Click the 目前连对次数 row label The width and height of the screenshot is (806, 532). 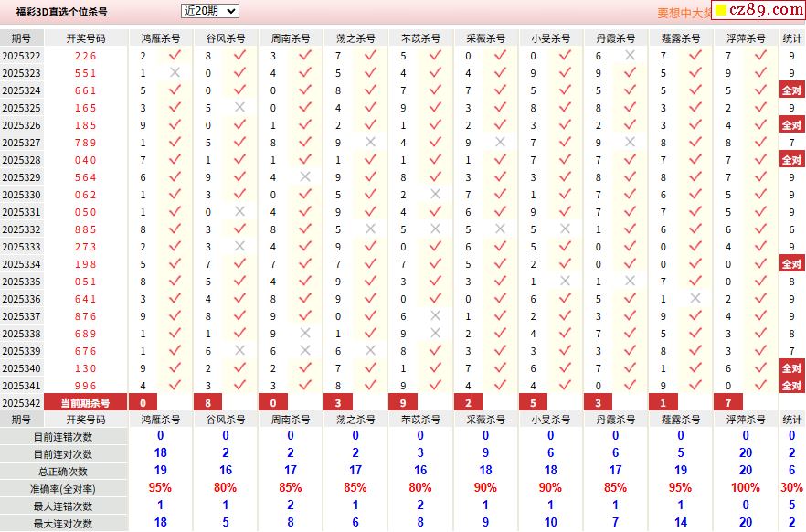pos(63,454)
